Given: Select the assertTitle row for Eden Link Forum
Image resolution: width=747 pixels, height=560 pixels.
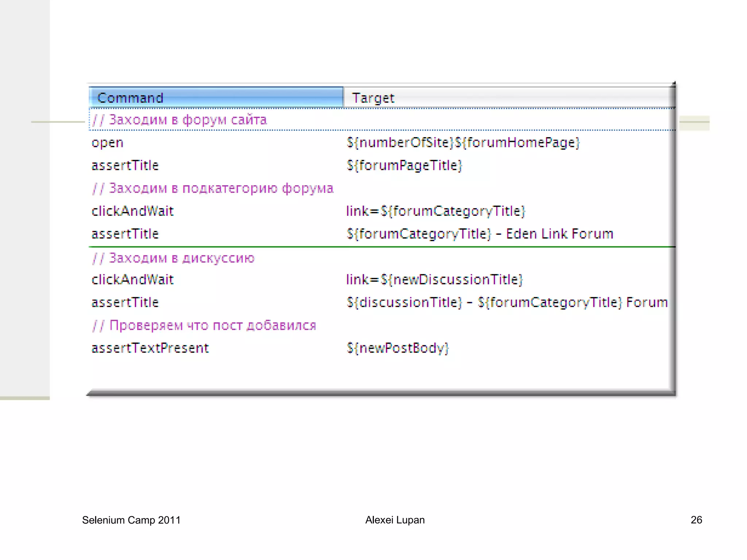Looking at the screenshot, I should (125, 234).
